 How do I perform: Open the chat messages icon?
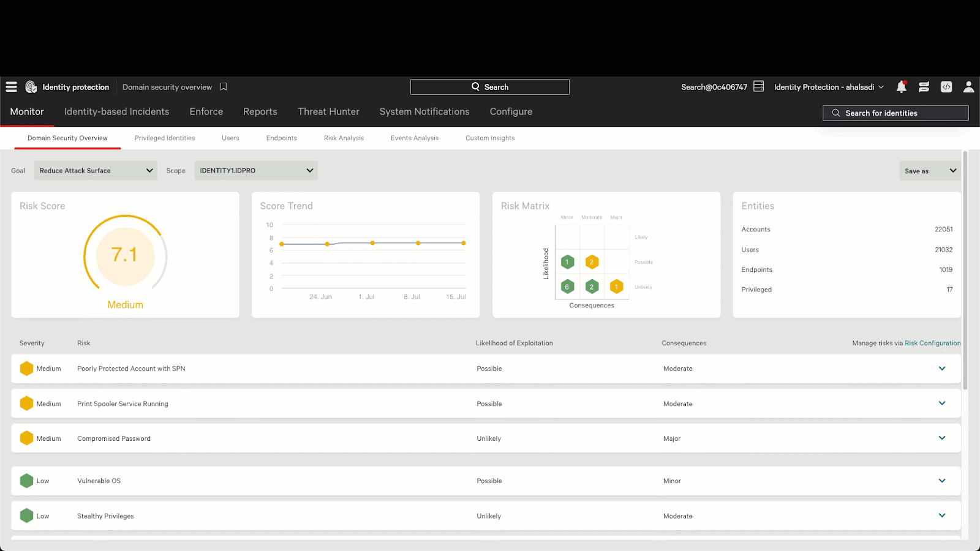[x=924, y=87]
